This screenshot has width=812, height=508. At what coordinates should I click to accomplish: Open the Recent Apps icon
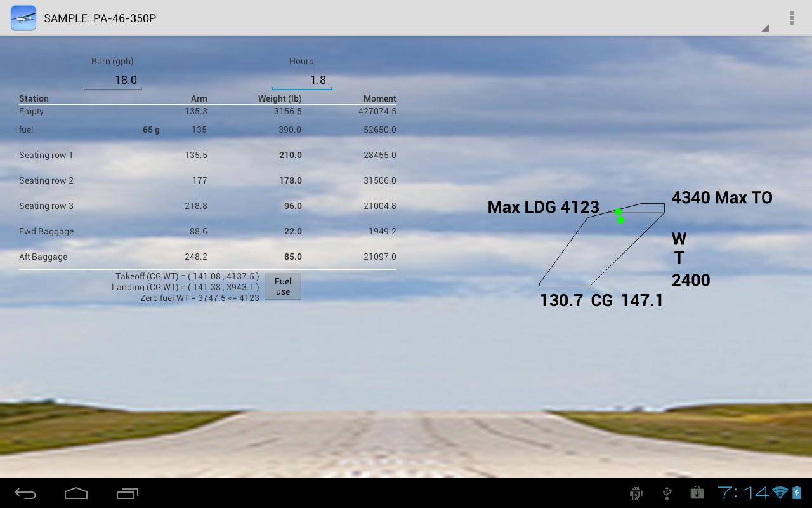pos(127,492)
